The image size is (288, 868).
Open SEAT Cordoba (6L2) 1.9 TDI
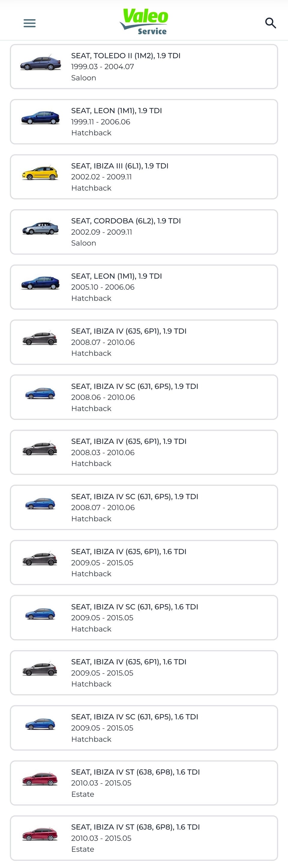[x=144, y=232]
